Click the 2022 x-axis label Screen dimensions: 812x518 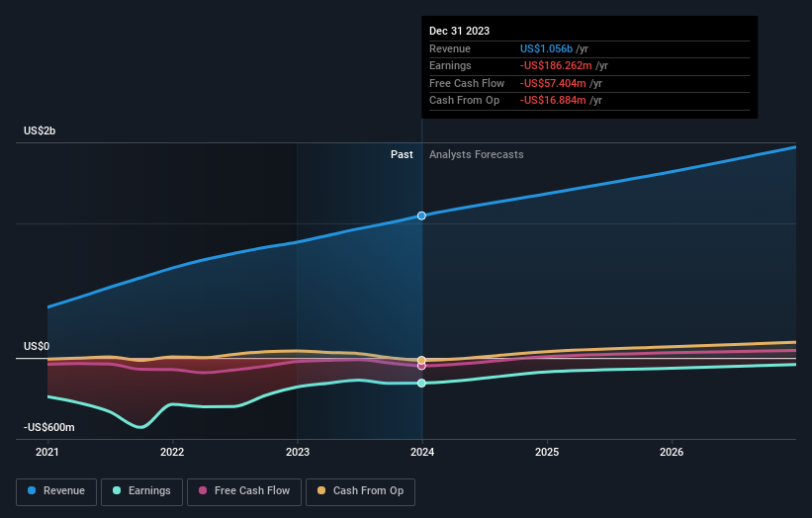pos(172,453)
